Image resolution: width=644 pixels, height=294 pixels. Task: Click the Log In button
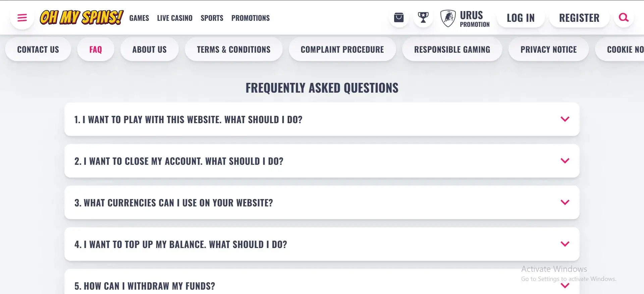click(521, 18)
